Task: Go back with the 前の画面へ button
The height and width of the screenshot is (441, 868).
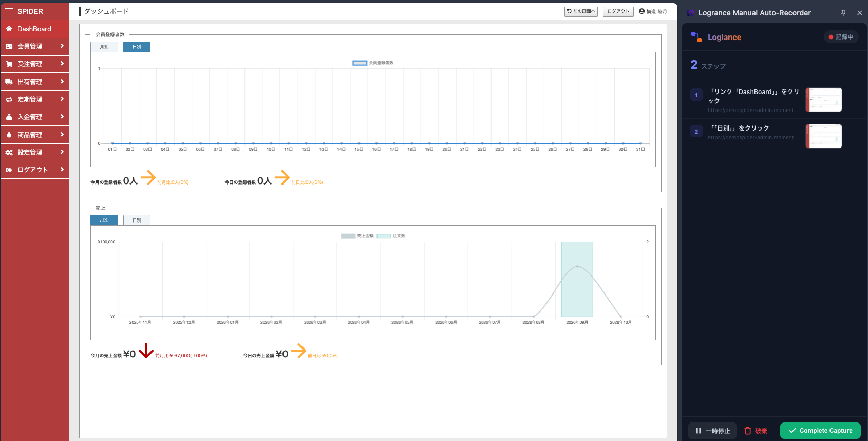Action: pyautogui.click(x=581, y=11)
